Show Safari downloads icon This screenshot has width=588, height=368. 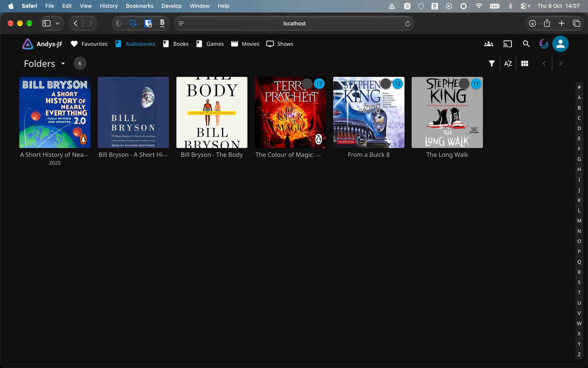(532, 24)
